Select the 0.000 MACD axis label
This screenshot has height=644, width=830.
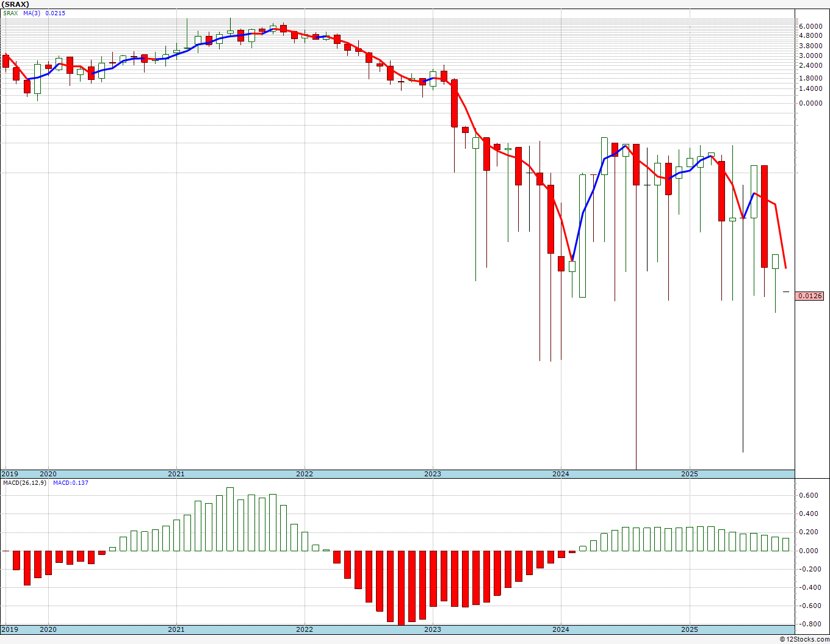(808, 551)
